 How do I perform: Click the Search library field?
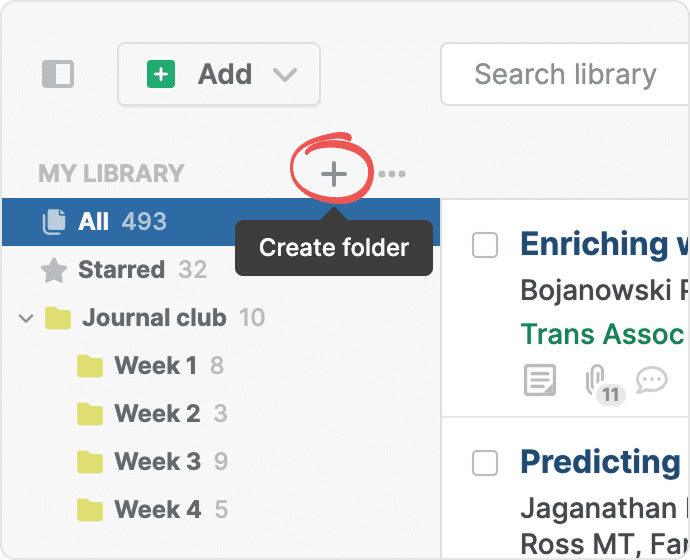565,74
